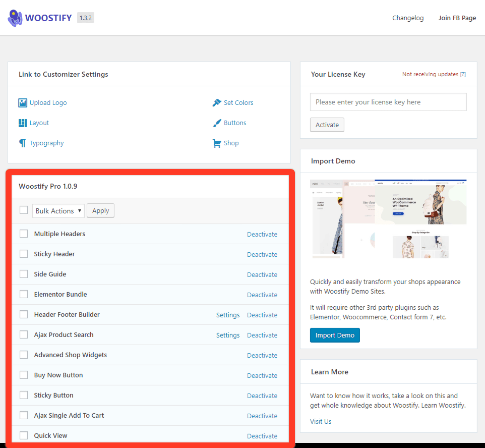Viewport: 485px width, 448px height.
Task: Click the Set Colors pin icon
Action: 217,103
